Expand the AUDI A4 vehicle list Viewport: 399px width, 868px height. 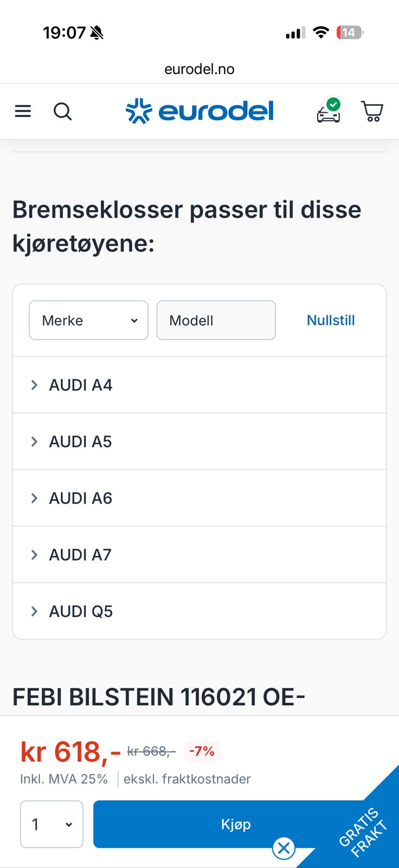click(x=80, y=385)
